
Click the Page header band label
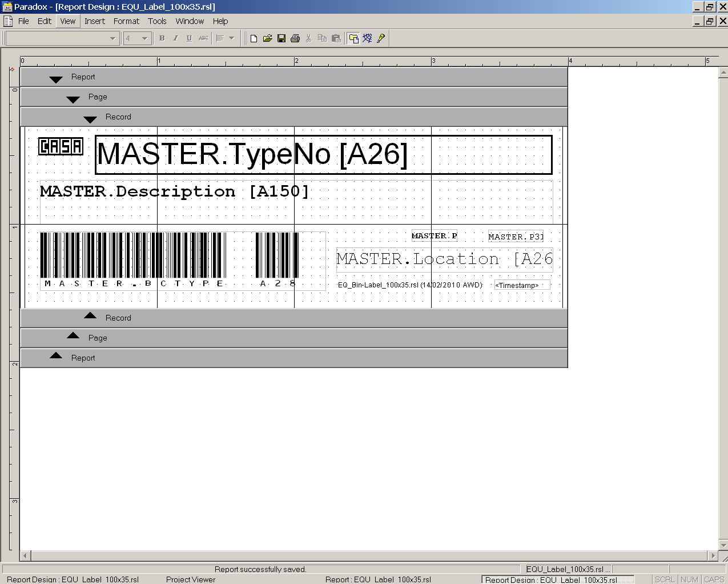[x=98, y=97]
